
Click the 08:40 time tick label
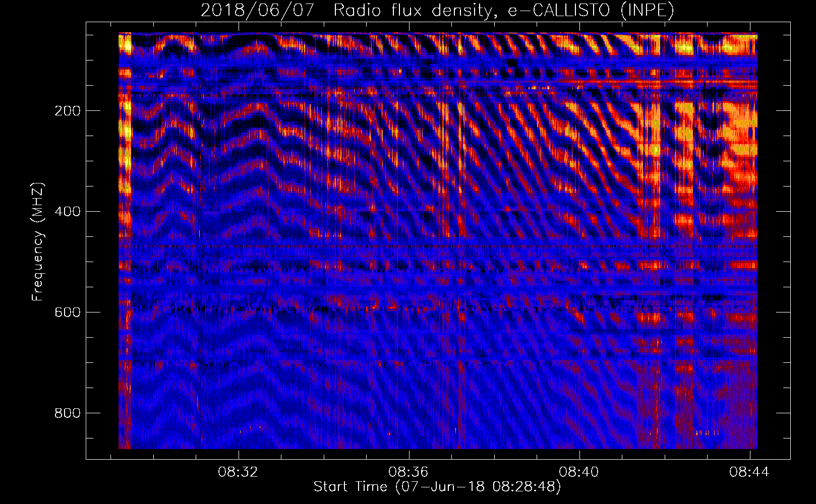pos(579,472)
